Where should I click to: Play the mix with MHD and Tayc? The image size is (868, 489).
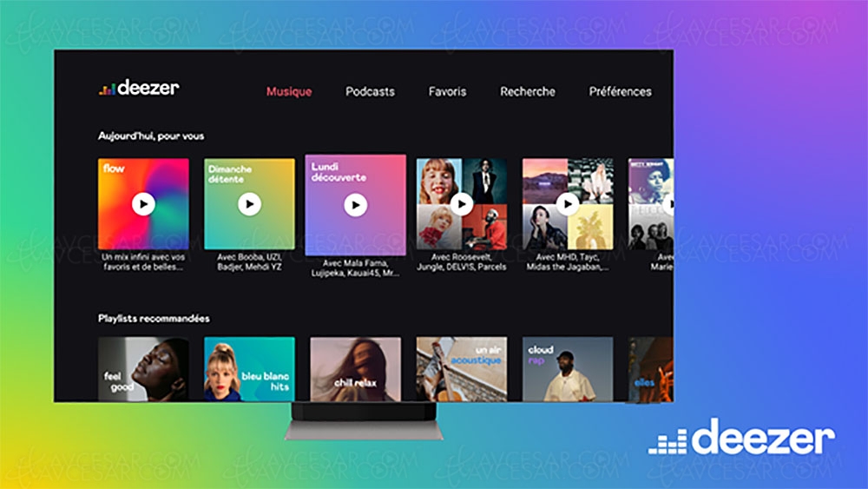tap(567, 204)
